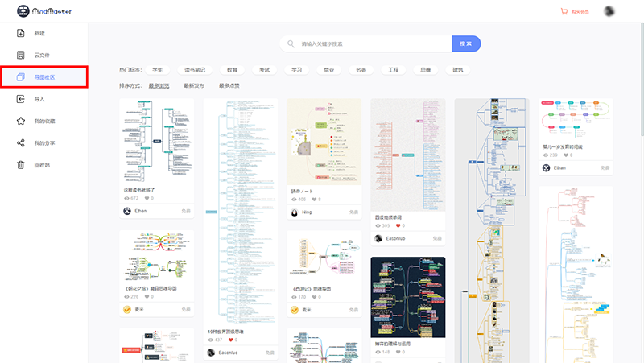Open the 导入 import icon
The width and height of the screenshot is (644, 363).
pyautogui.click(x=21, y=99)
